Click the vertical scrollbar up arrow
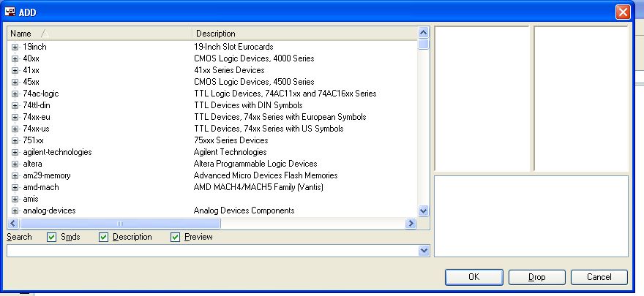Viewport: 644px width, 296px height. point(423,33)
